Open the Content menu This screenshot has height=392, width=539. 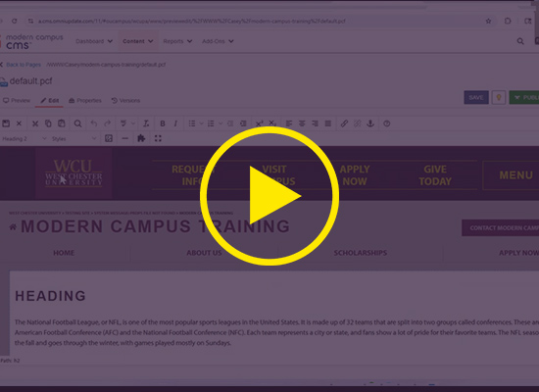pos(138,41)
